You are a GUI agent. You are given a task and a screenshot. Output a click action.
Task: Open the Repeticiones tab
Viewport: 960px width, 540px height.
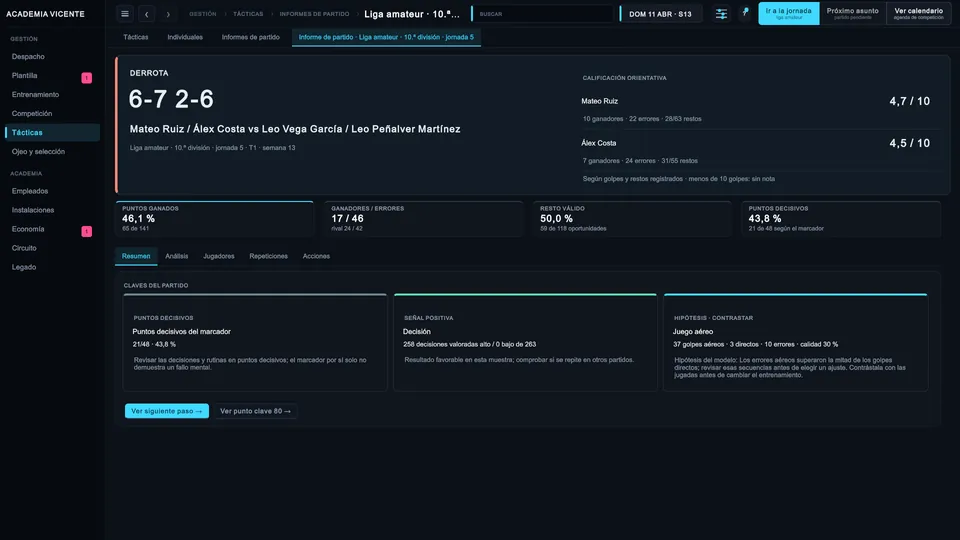[x=268, y=256]
